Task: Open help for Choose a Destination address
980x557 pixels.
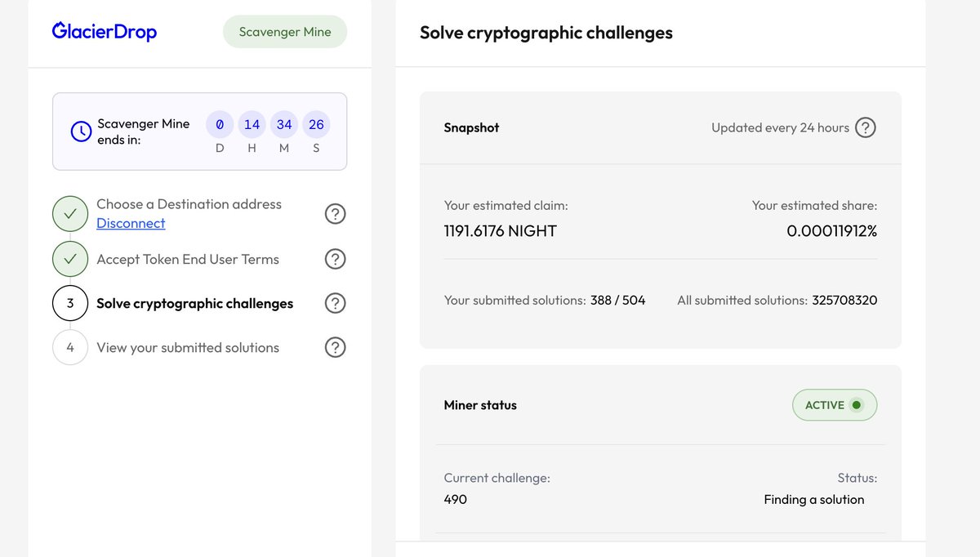Action: [x=335, y=214]
